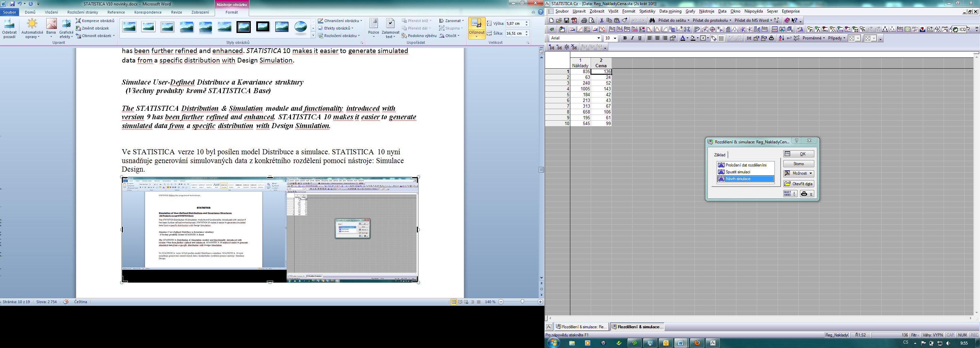
Task: Click the Windows Start orb
Action: click(x=553, y=343)
